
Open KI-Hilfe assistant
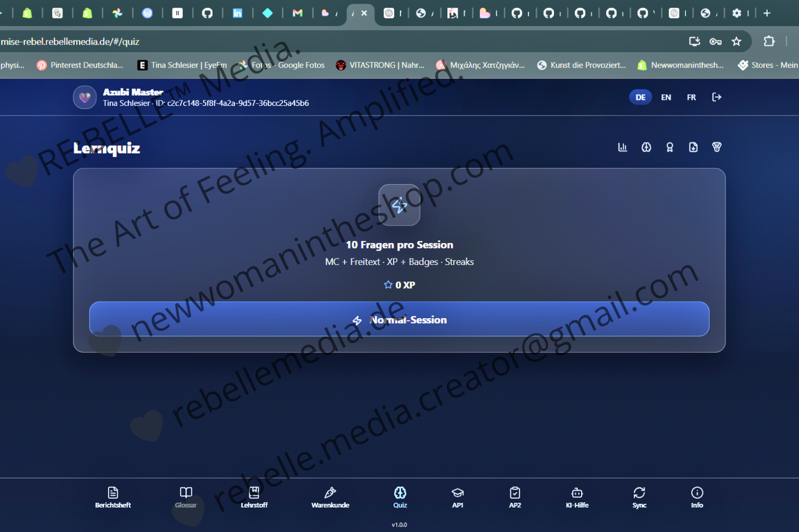click(577, 497)
